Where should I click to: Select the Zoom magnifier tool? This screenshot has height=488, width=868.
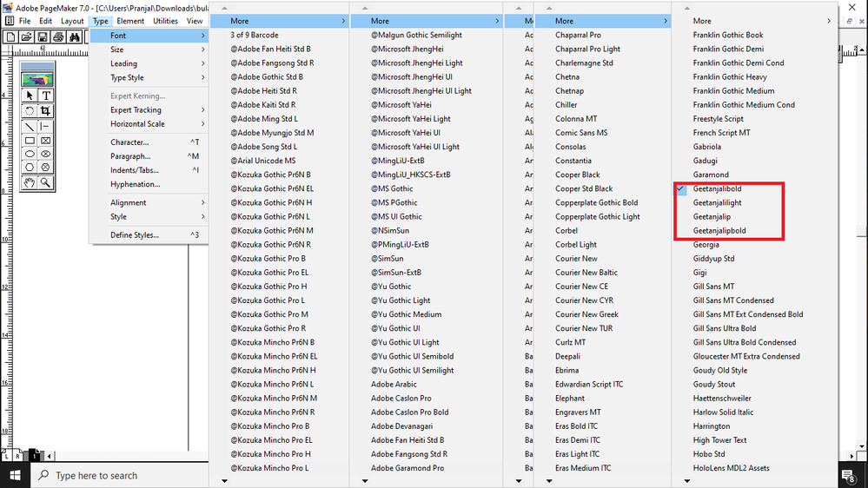pyautogui.click(x=46, y=182)
